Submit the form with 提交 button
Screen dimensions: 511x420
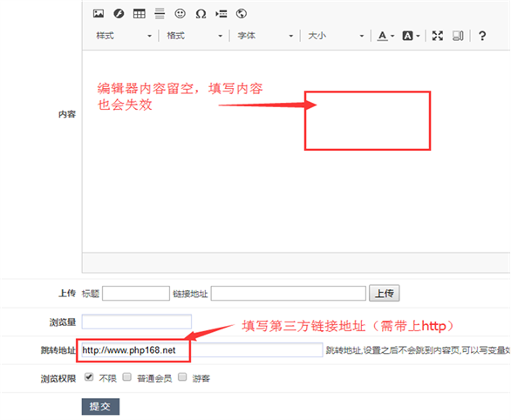point(100,406)
